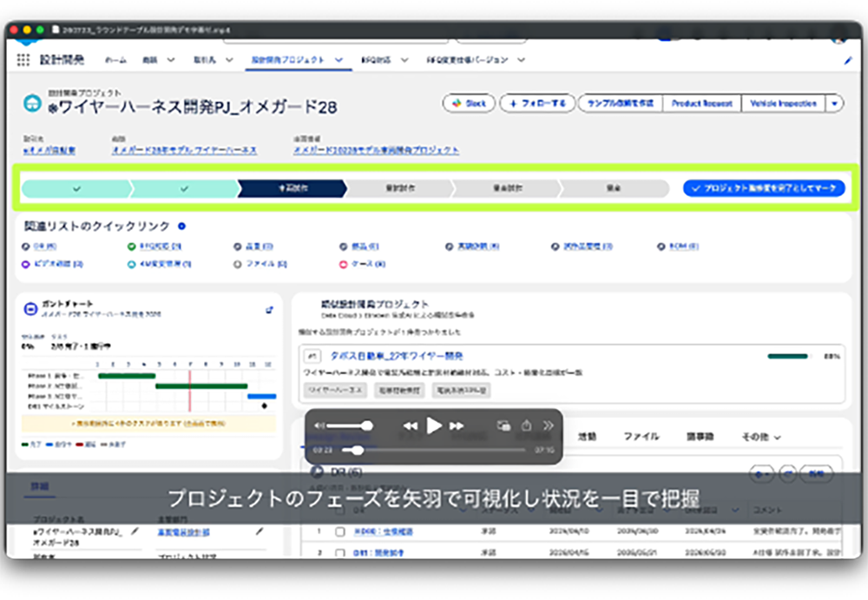
Task: Click fast-forward button in video overlay
Action: (457, 425)
